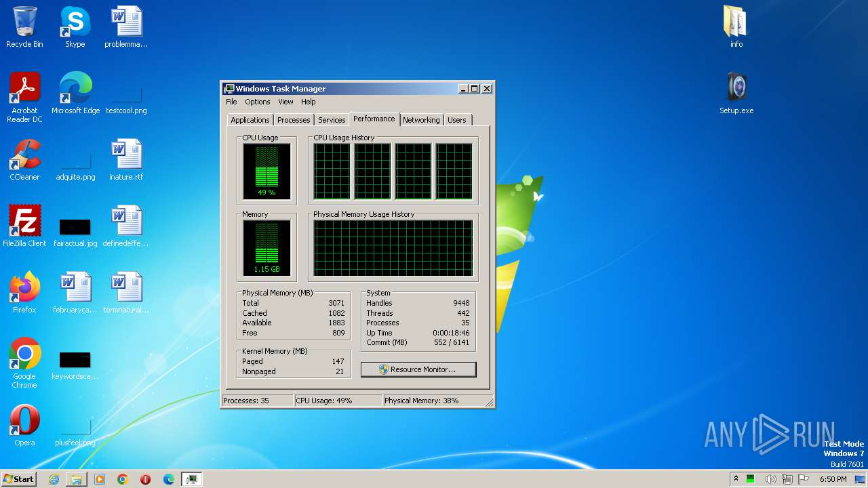Open the Firefox desktop shortcut

pos(24,293)
